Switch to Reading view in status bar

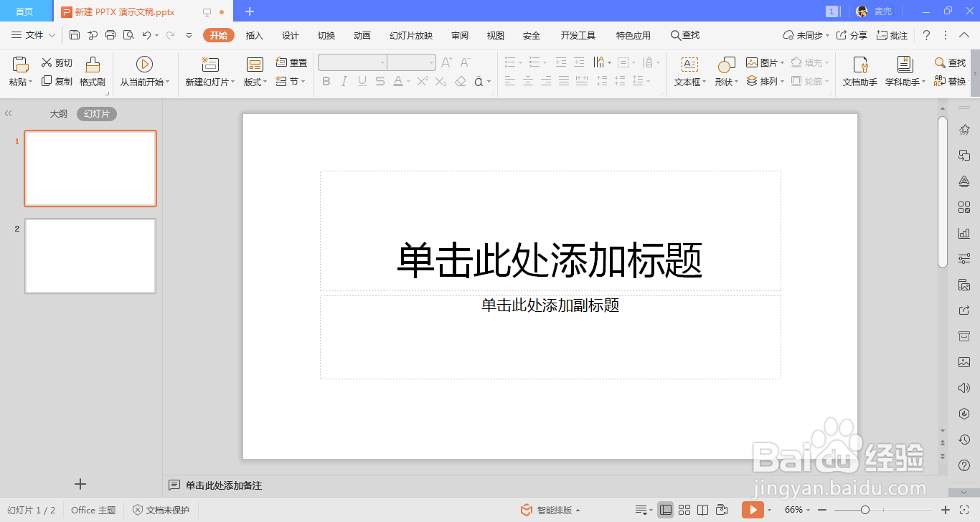(703, 510)
